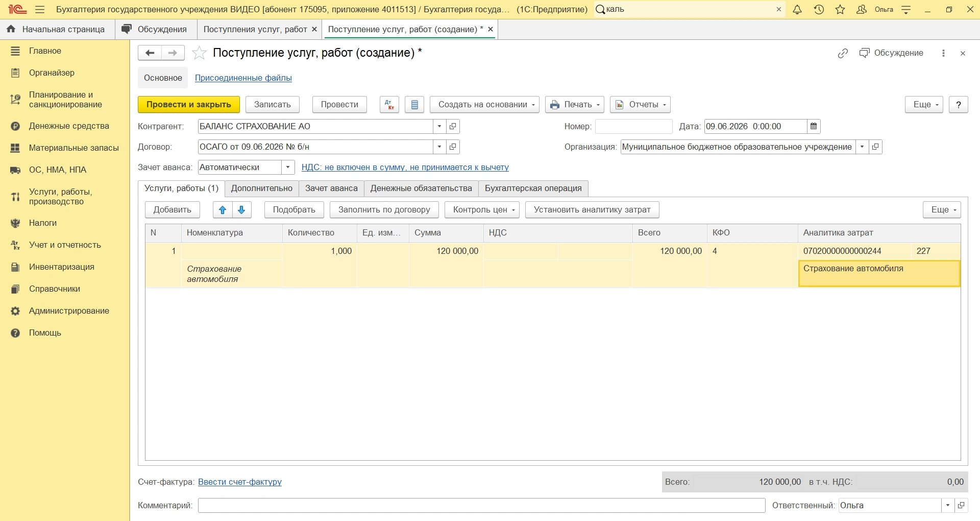Click the Дт/Кт postings icon
This screenshot has height=521, width=980.
(389, 105)
